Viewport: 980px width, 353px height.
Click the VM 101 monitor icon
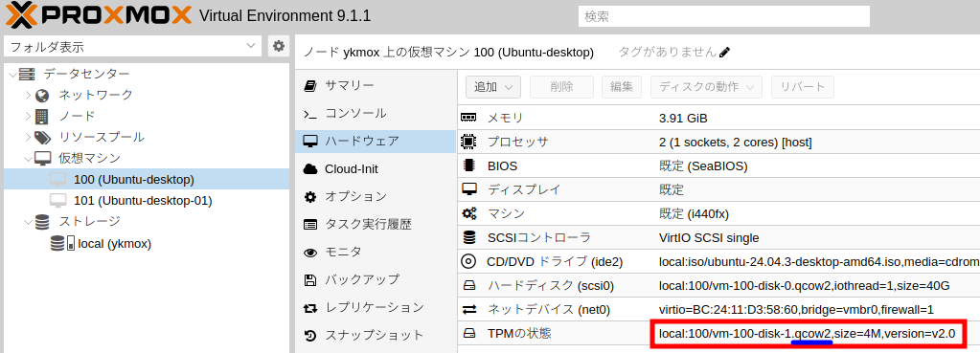coord(58,201)
